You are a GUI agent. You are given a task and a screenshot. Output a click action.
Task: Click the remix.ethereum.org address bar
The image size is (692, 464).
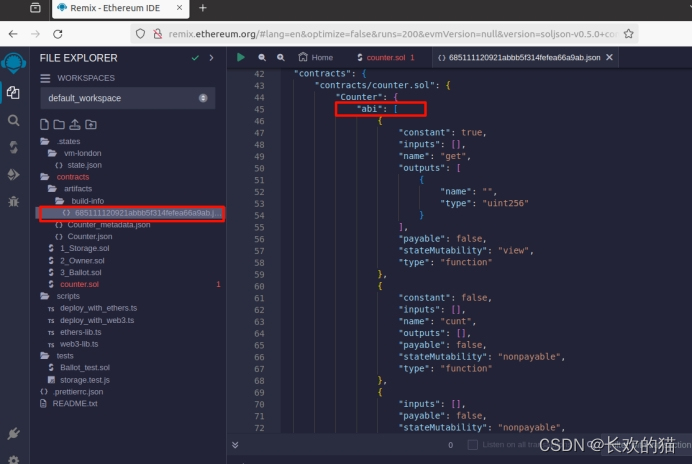393,34
